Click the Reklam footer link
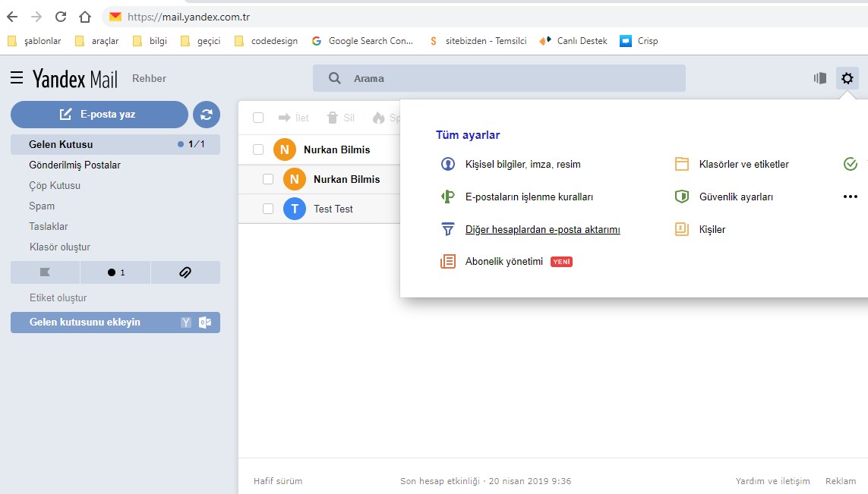The width and height of the screenshot is (868, 494). pos(841,481)
